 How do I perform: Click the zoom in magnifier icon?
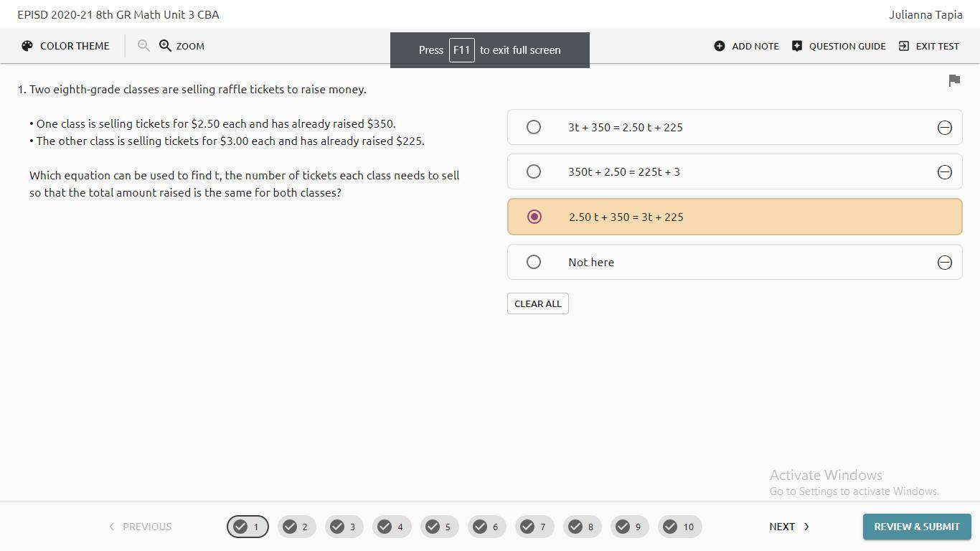tap(166, 46)
